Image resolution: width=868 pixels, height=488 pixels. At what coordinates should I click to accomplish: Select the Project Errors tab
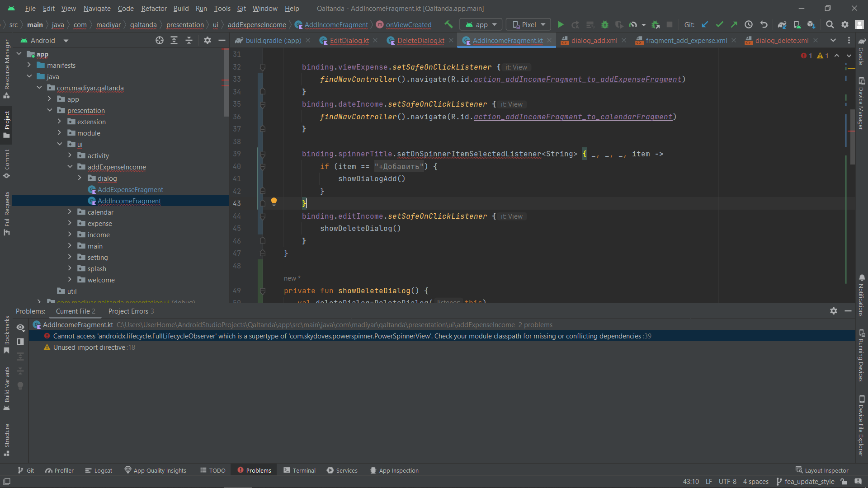pyautogui.click(x=131, y=311)
